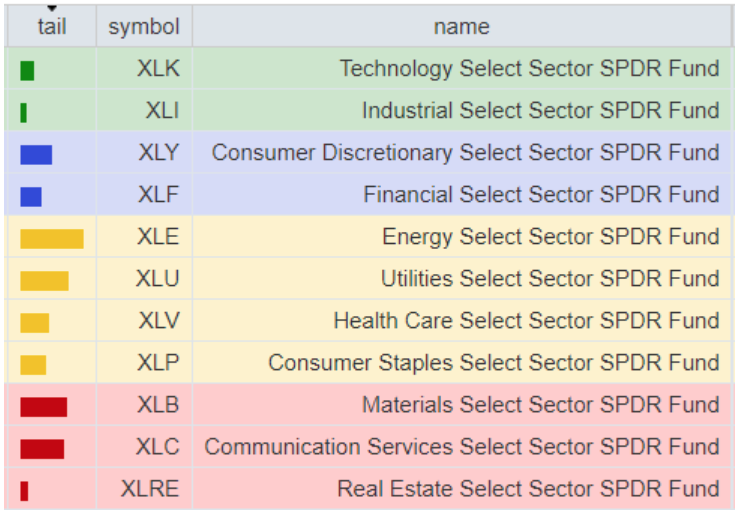736x510 pixels.
Task: Select the XLC symbol cell
Action: 158,447
